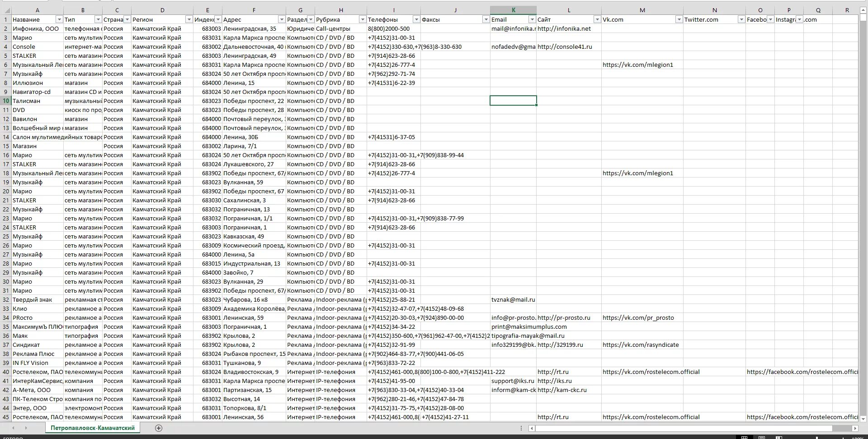Click the vertical scrollbar down arrow
The width and height of the screenshot is (868, 439).
pos(863,419)
